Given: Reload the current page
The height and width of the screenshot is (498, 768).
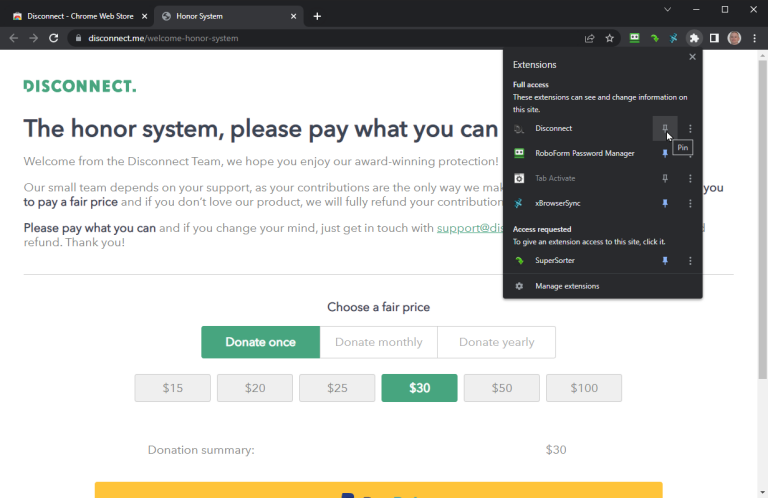Looking at the screenshot, I should tap(55, 38).
